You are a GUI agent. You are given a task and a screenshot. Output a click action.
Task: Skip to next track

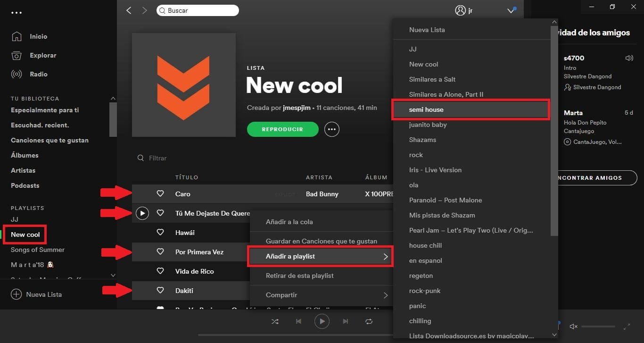(x=346, y=321)
